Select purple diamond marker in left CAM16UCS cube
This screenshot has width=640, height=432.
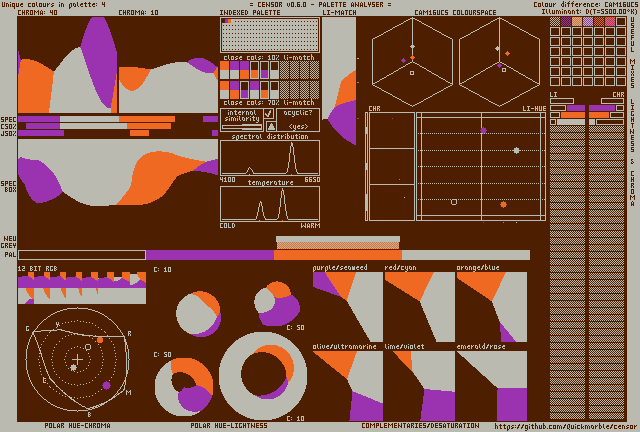(403, 60)
